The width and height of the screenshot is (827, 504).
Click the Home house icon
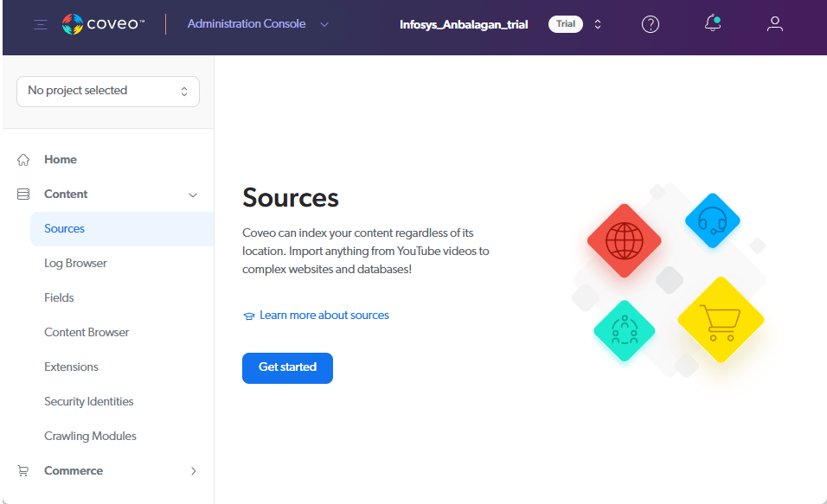coord(23,160)
